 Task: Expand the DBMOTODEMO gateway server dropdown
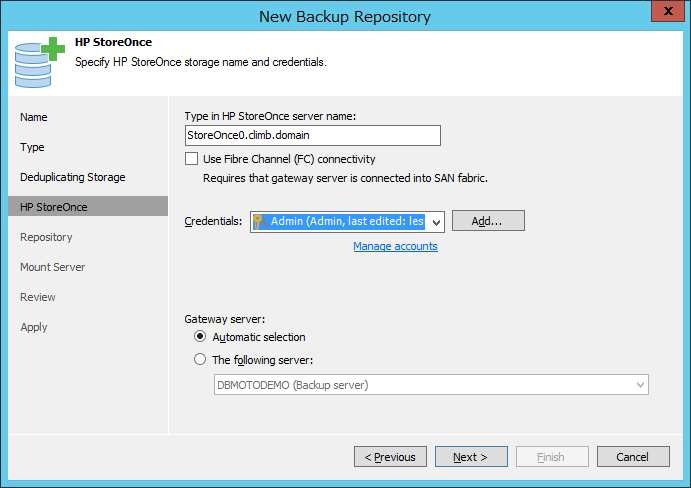tap(640, 385)
